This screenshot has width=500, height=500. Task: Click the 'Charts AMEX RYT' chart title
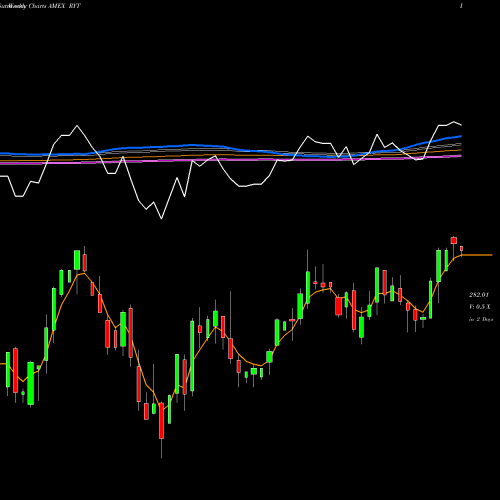pos(54,6)
